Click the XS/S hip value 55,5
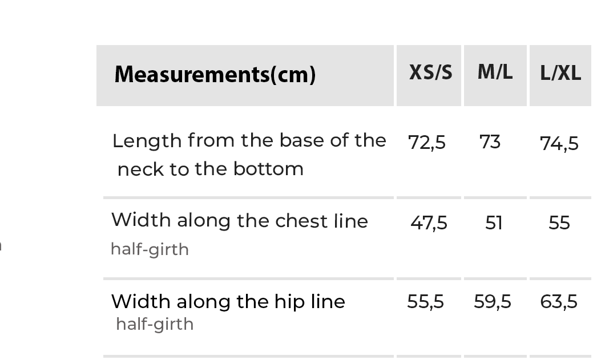The height and width of the screenshot is (364, 593). click(425, 301)
